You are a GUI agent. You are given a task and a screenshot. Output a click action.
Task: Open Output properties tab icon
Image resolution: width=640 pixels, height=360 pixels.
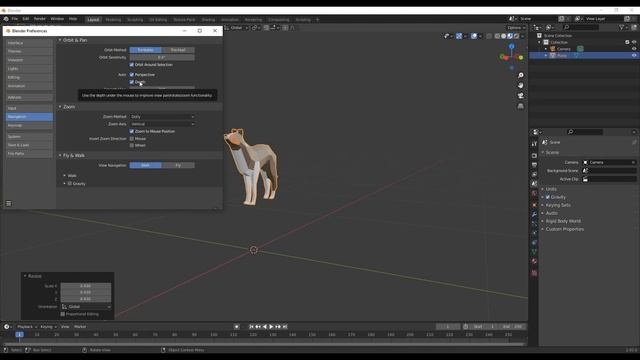pos(534,165)
